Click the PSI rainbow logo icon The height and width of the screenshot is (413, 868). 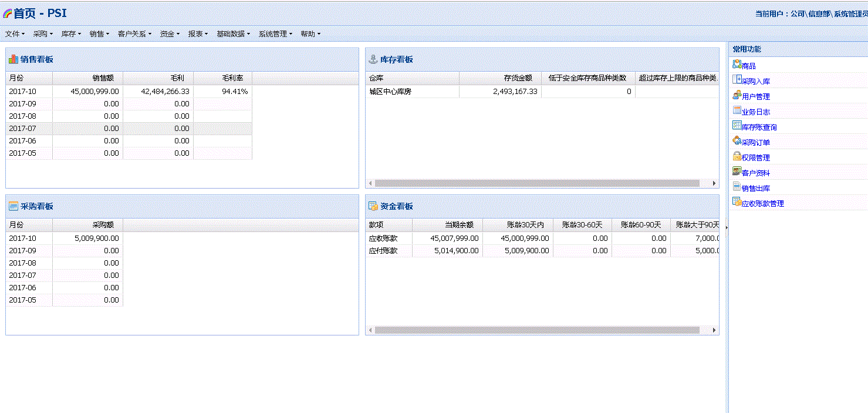point(8,14)
